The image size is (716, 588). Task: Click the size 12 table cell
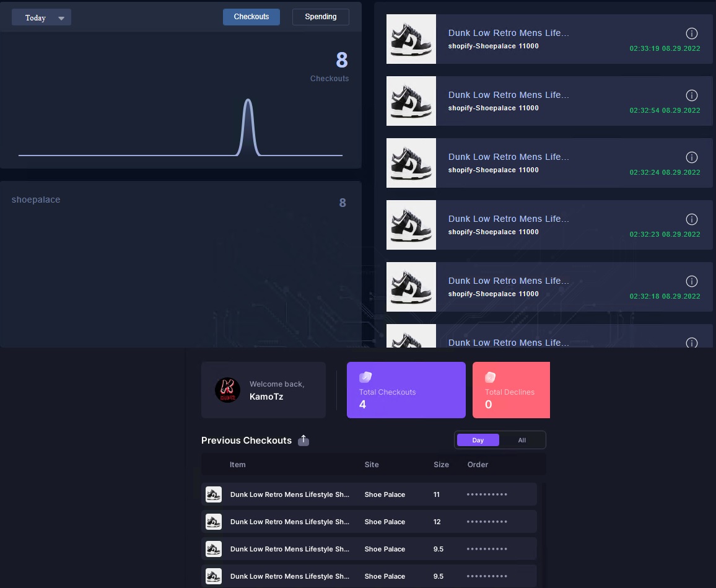(x=437, y=522)
